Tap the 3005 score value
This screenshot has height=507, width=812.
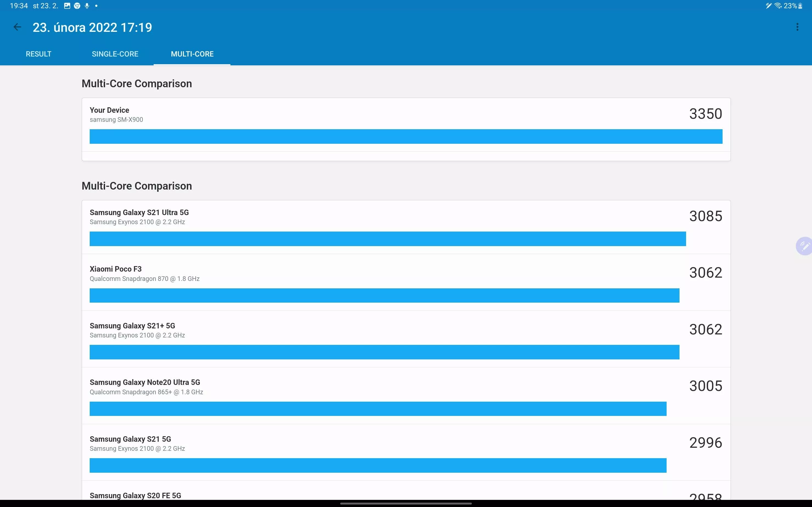pos(706,386)
